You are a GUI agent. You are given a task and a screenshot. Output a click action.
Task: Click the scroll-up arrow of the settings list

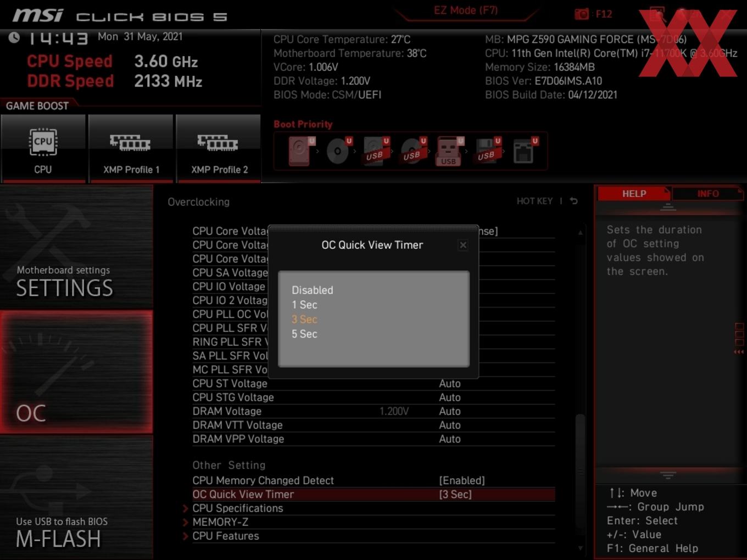point(580,233)
